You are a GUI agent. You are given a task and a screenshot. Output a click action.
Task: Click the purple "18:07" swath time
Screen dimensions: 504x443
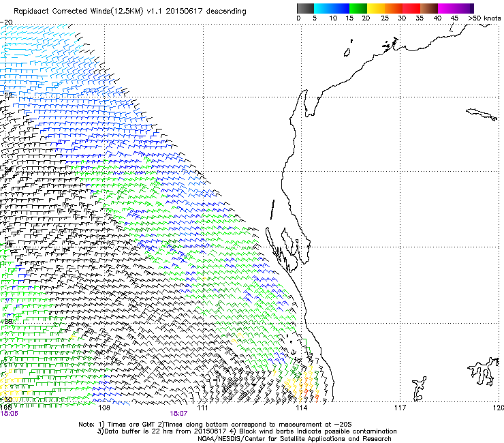pyautogui.click(x=178, y=414)
